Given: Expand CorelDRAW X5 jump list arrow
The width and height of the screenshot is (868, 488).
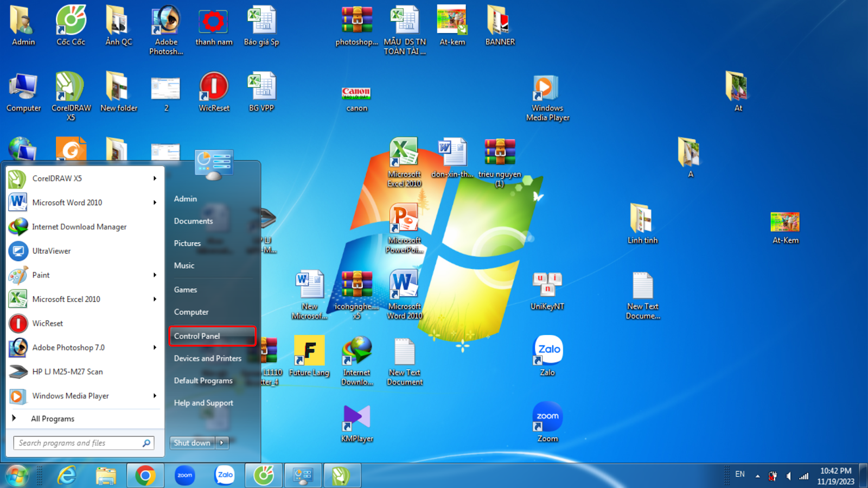Looking at the screenshot, I should pyautogui.click(x=155, y=178).
